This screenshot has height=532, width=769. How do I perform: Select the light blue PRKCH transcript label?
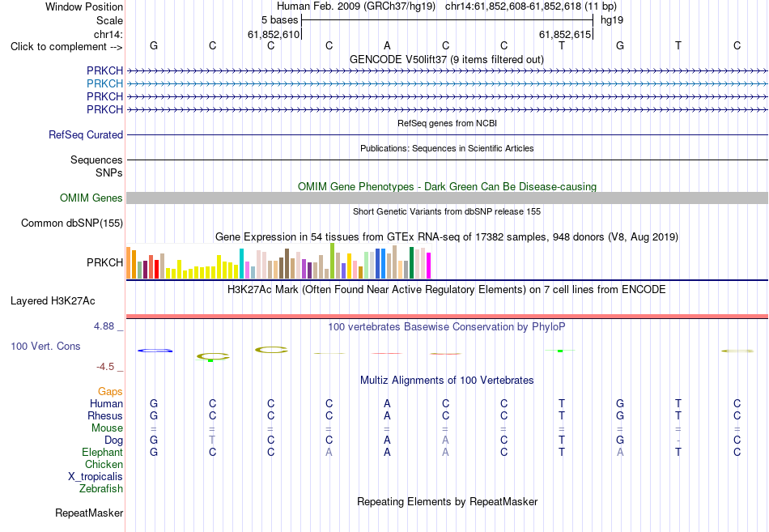pos(104,83)
